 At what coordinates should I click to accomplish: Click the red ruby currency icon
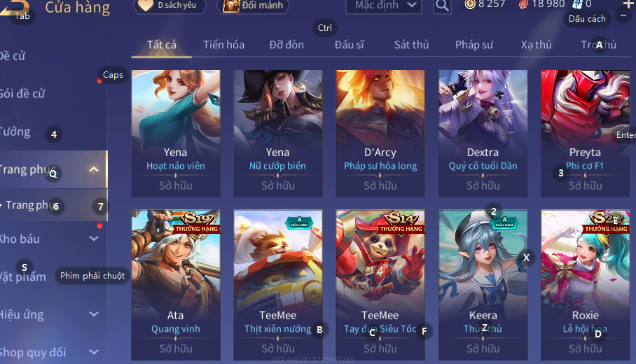(524, 4)
